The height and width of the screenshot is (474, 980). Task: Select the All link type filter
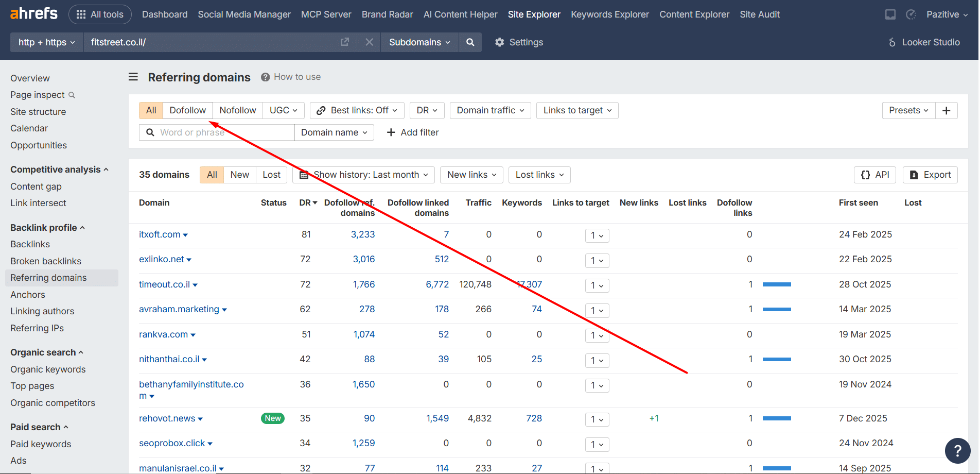click(151, 110)
